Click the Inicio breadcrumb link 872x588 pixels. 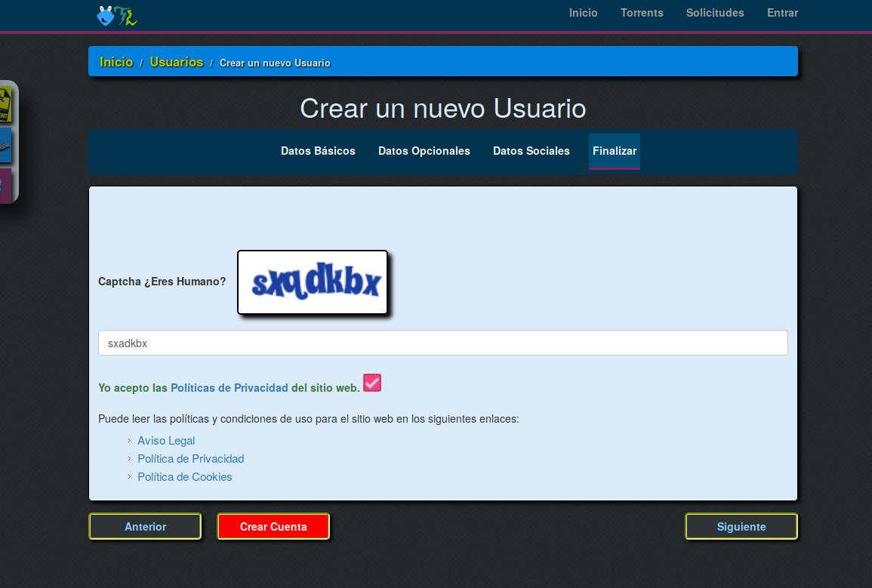pyautogui.click(x=116, y=62)
